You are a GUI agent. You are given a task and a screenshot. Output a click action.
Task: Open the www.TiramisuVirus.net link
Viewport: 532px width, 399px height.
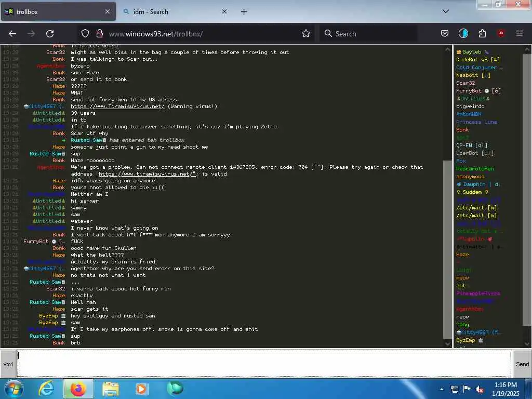click(118, 106)
